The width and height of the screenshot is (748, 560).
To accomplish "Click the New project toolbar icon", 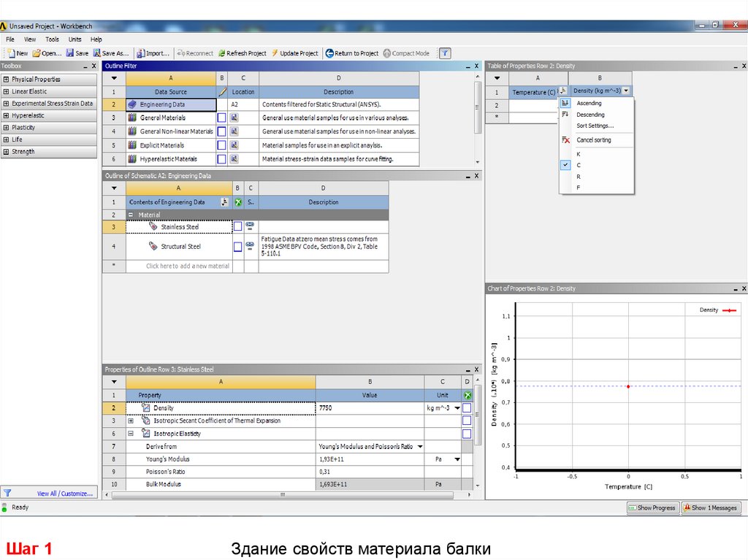I will 10,53.
